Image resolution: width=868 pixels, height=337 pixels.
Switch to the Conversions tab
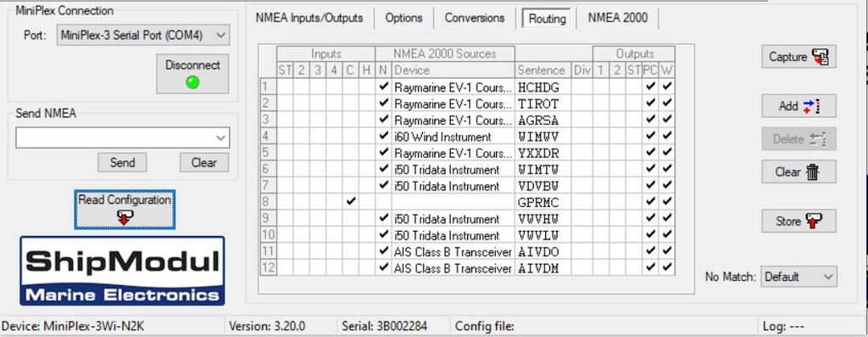pyautogui.click(x=475, y=18)
